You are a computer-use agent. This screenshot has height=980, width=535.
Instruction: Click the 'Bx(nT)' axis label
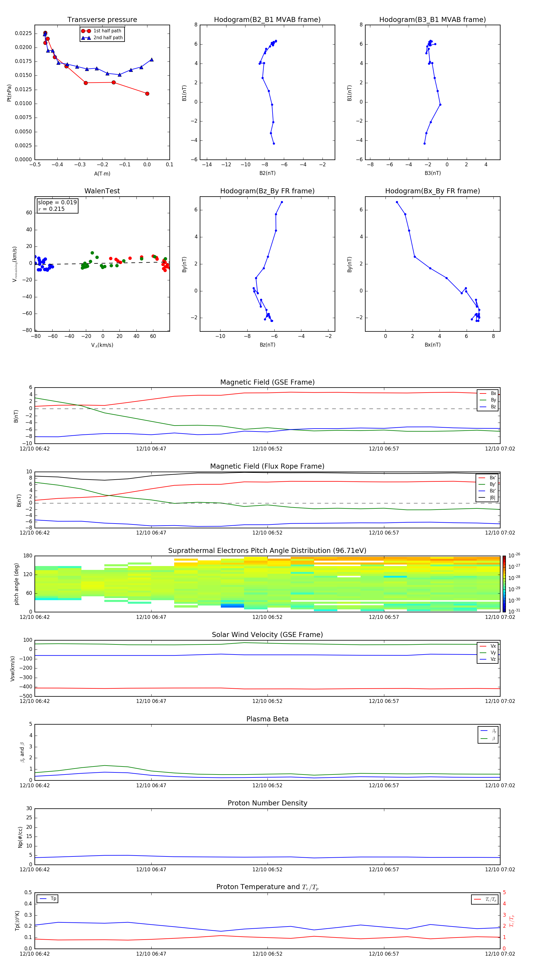(432, 345)
